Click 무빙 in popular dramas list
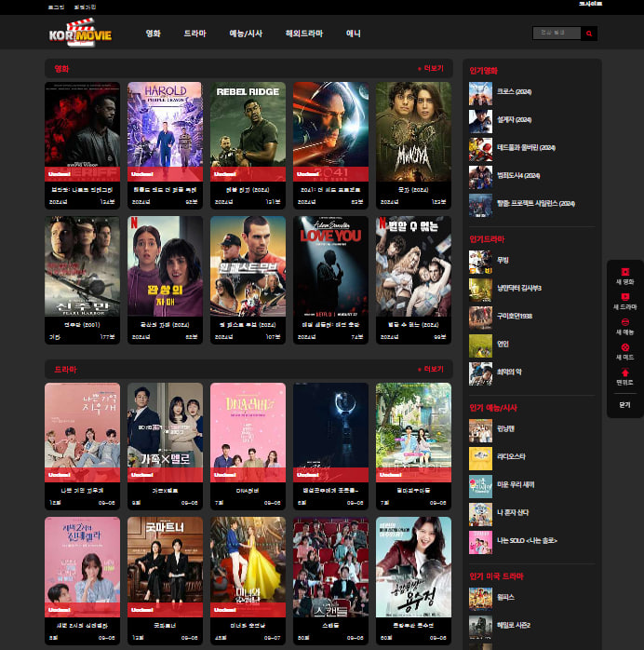The image size is (644, 650). click(503, 260)
